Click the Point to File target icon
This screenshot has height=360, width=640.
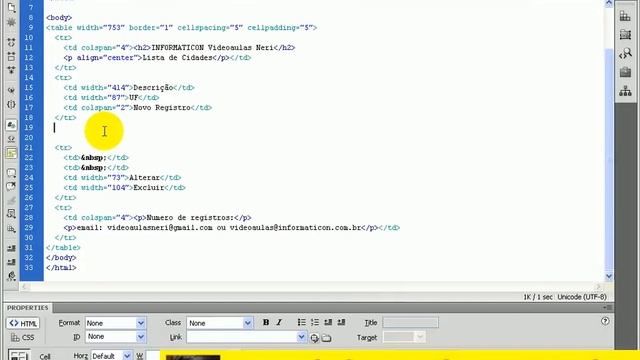[314, 338]
